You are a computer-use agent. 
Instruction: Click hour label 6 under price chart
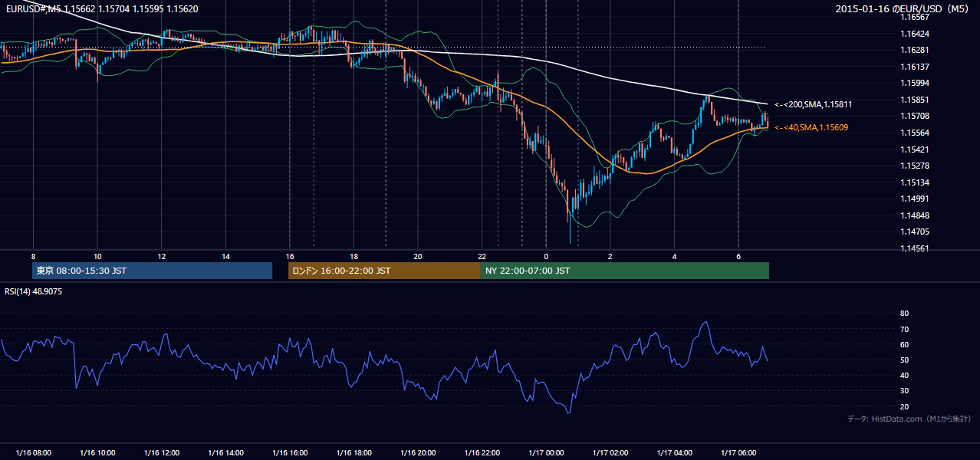[738, 256]
